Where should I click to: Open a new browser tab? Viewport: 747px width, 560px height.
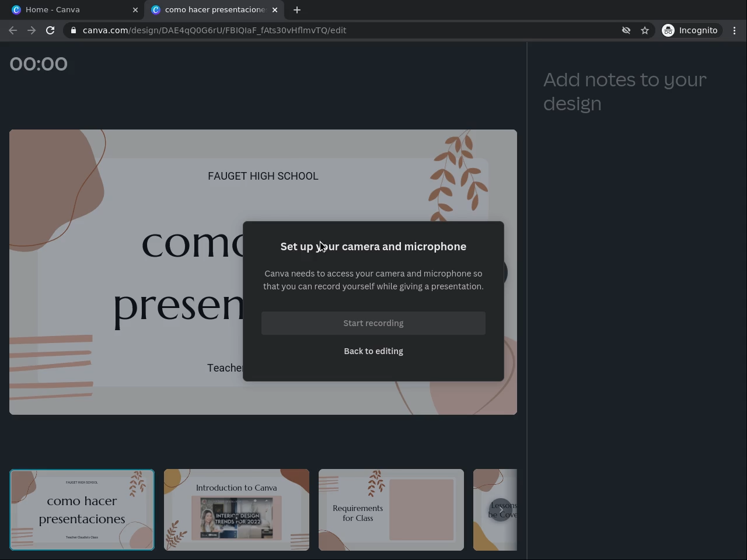(x=297, y=10)
